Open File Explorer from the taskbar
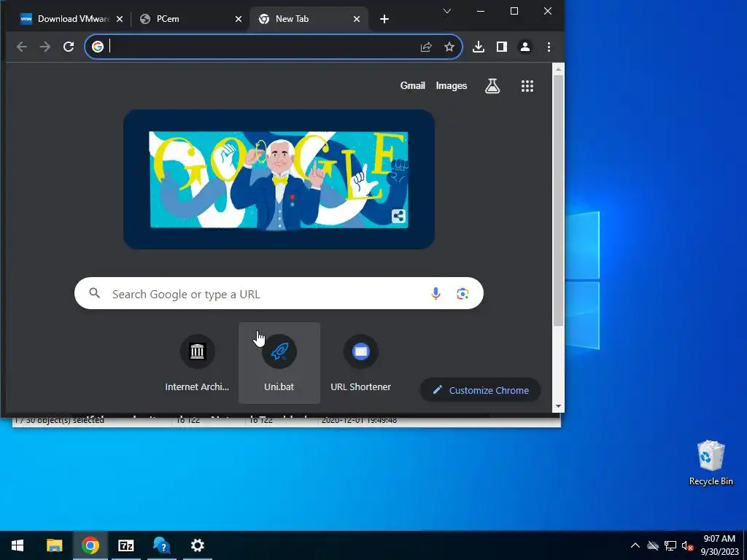Screen dimensions: 747x560 coord(54,545)
